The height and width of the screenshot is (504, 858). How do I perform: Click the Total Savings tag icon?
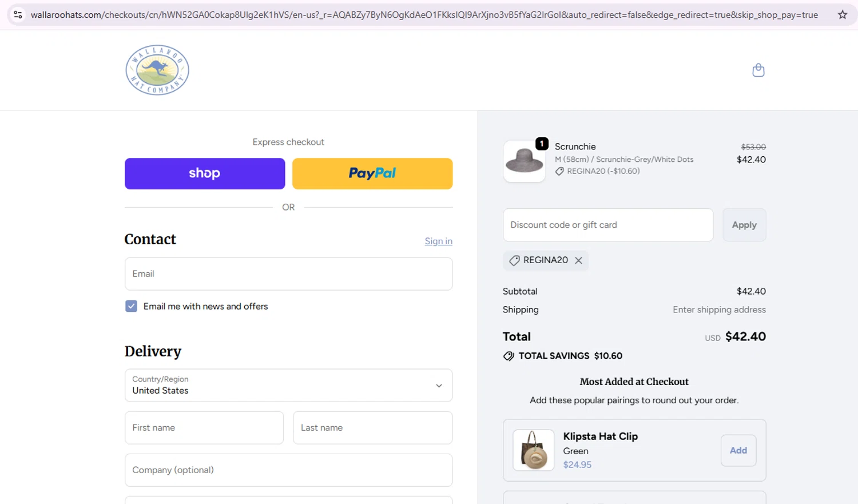pos(509,356)
